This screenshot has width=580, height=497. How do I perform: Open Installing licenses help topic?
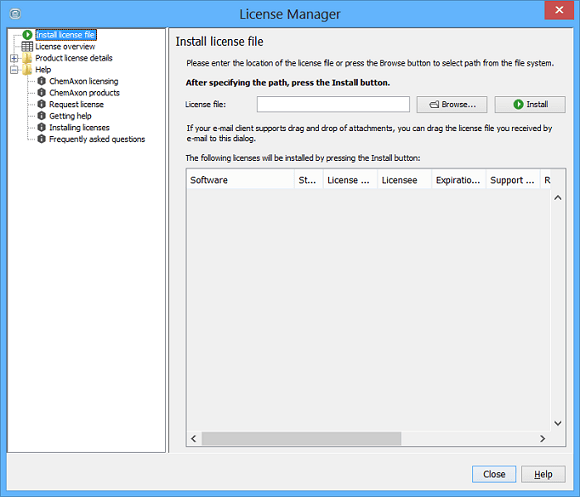click(80, 128)
